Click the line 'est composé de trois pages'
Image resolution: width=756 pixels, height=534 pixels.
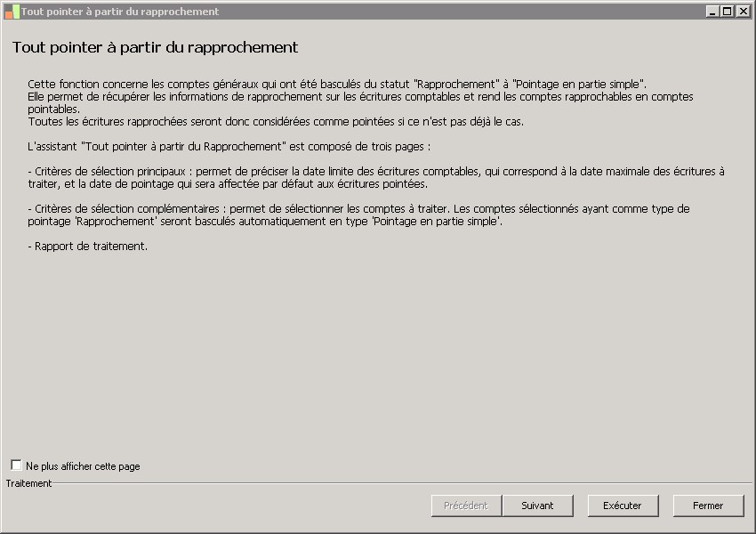[x=229, y=146]
